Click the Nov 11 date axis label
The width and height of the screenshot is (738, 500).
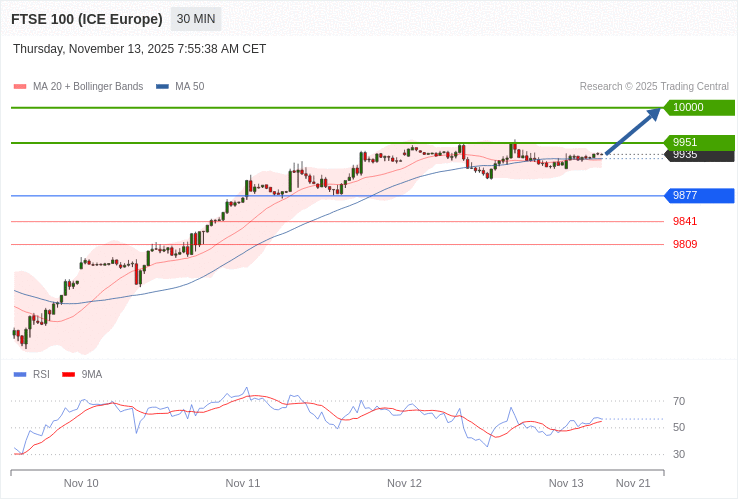pyautogui.click(x=242, y=483)
